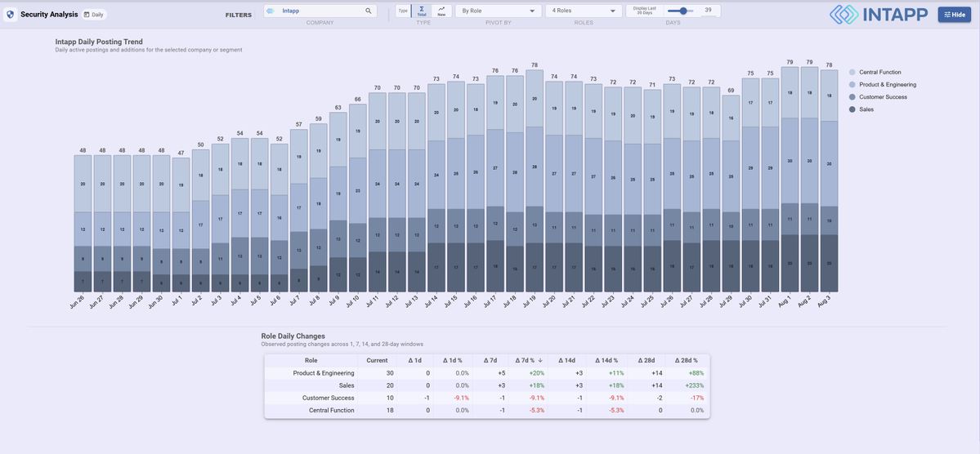The image size is (980, 454).
Task: Sort table by Role column header
Action: [x=311, y=360]
